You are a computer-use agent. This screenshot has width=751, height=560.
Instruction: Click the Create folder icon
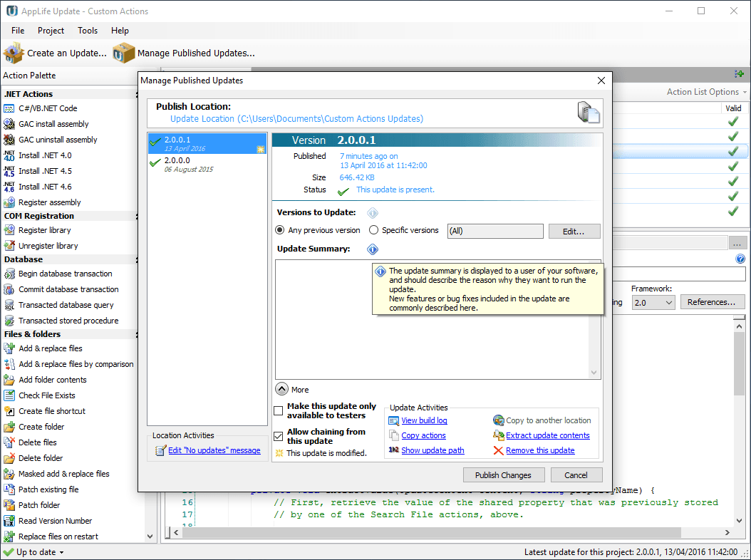[x=9, y=427]
